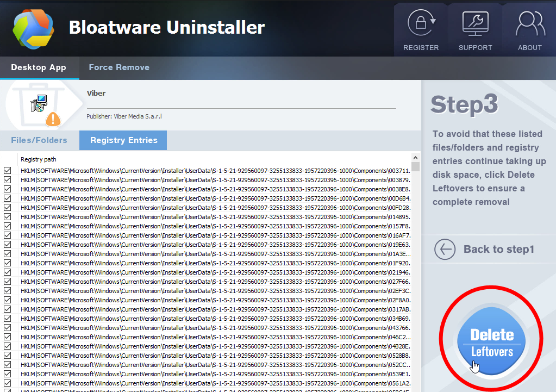
Task: Click the REGISTER label
Action: [x=421, y=47]
